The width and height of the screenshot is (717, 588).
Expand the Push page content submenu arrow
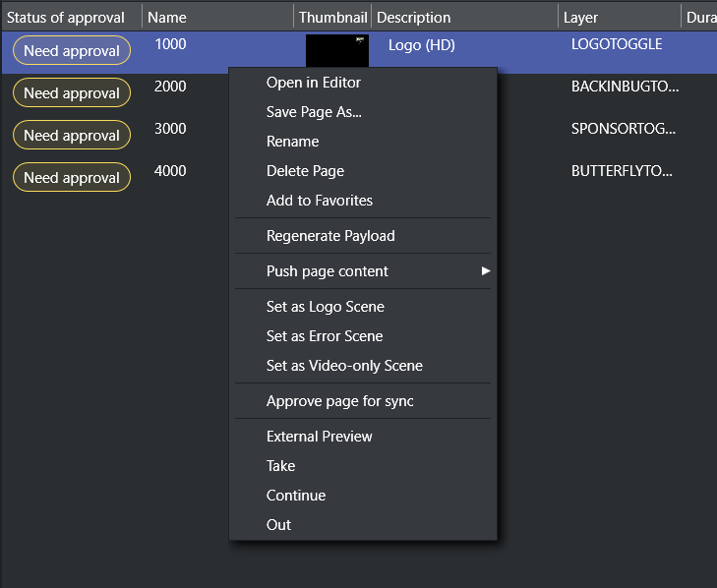[485, 271]
